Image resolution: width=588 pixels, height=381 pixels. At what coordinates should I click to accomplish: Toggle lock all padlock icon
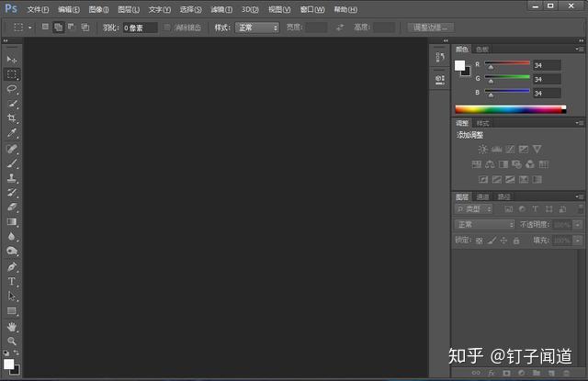(516, 241)
